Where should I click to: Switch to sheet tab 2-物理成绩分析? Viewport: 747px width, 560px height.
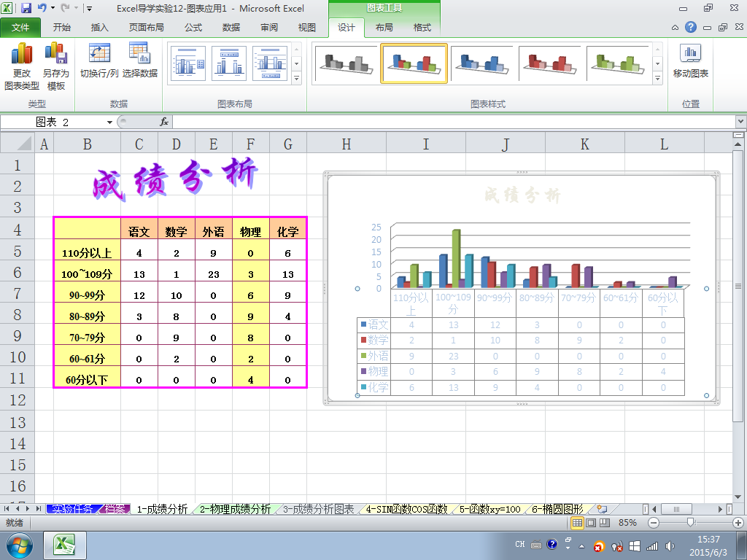tap(235, 509)
